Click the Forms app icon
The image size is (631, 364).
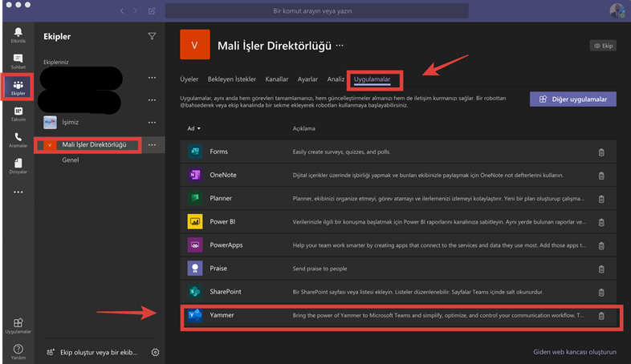coord(195,152)
